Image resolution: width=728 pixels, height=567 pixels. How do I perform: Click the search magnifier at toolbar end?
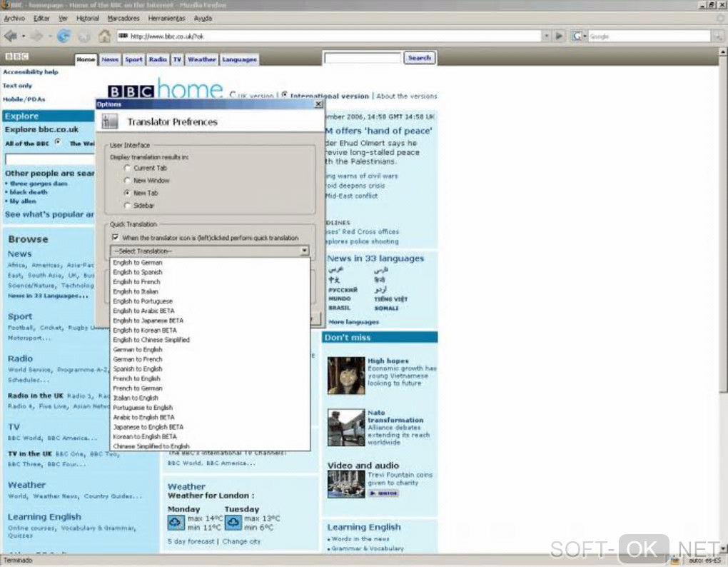pos(718,36)
